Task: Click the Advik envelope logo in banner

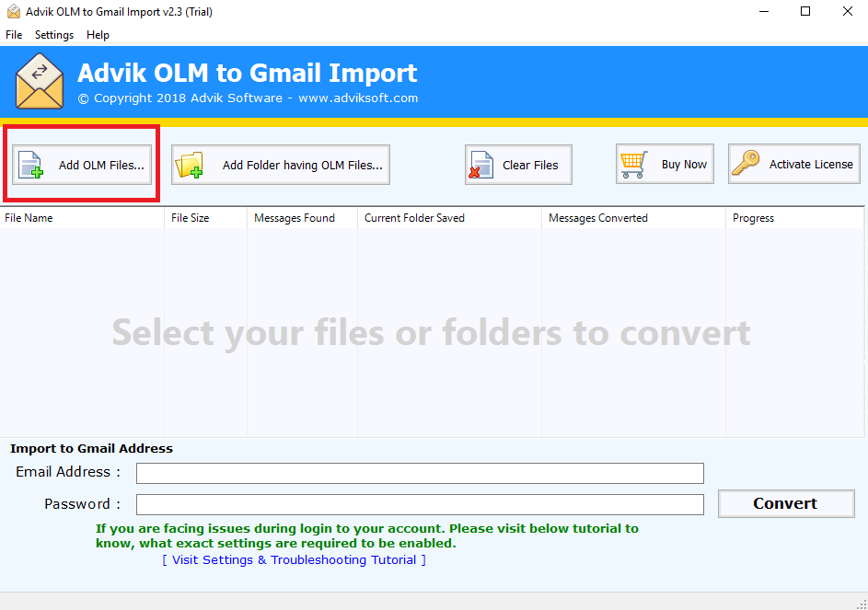Action: click(40, 81)
